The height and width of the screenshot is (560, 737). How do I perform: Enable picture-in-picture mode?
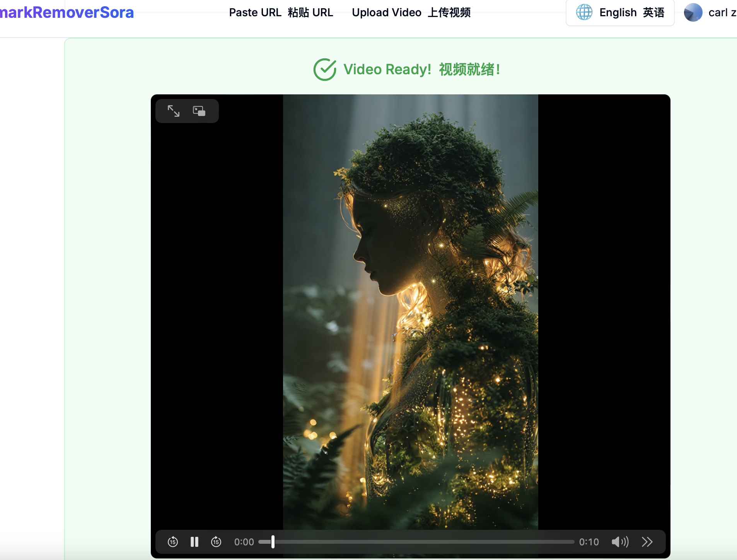pos(199,111)
